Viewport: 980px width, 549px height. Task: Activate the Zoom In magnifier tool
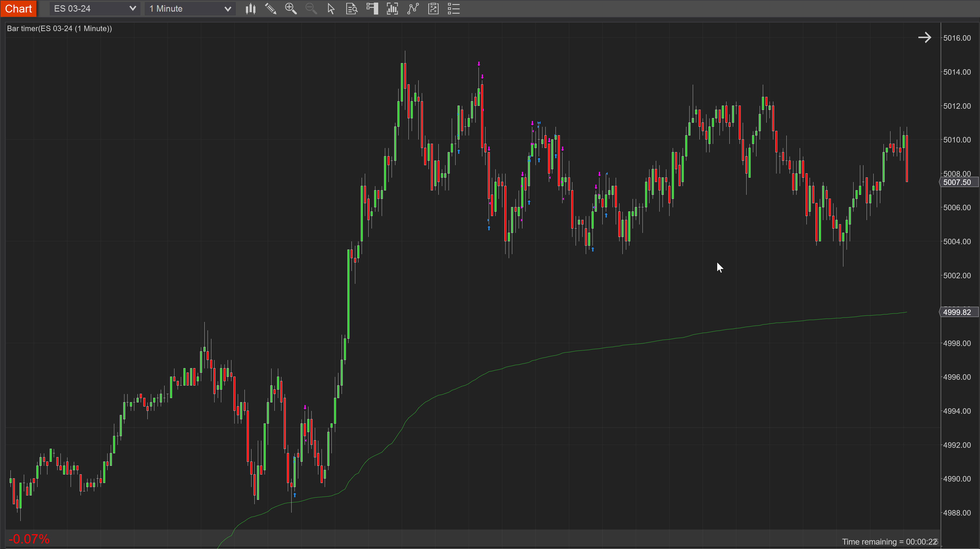coord(291,9)
